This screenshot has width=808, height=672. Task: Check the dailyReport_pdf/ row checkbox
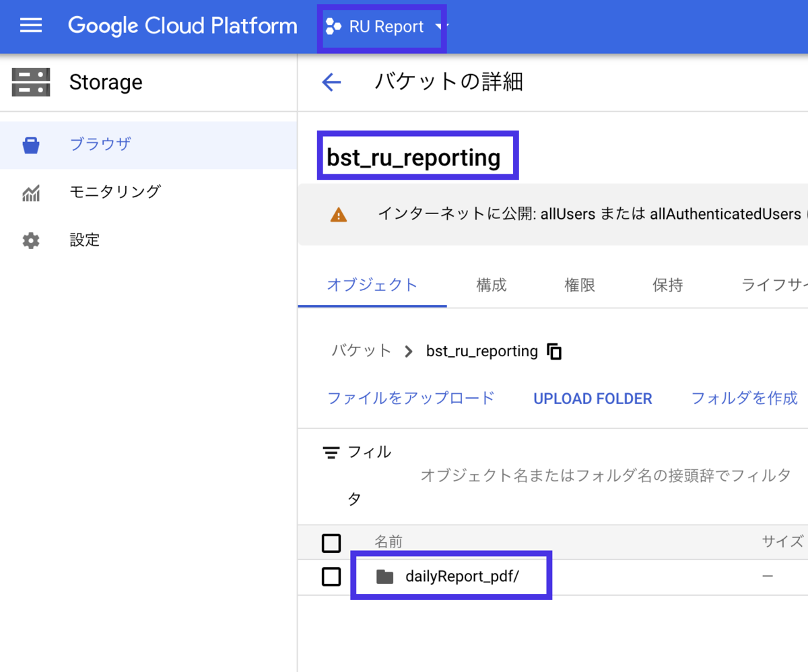pyautogui.click(x=331, y=576)
